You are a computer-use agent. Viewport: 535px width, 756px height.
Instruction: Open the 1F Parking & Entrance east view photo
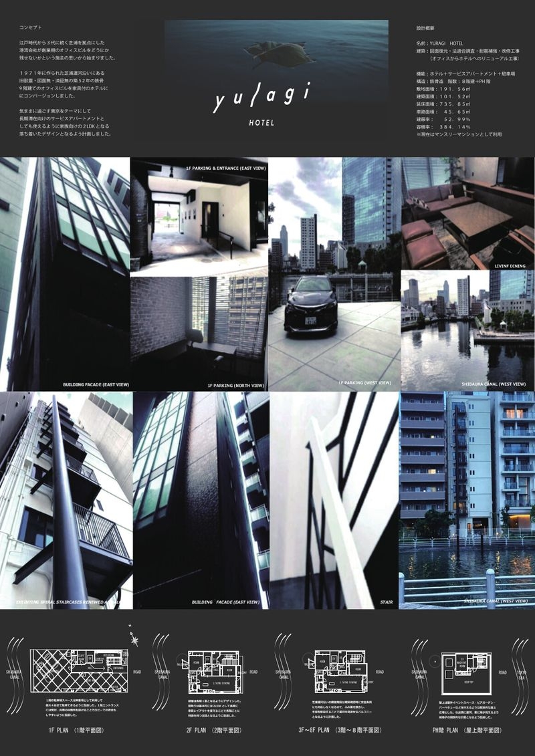[x=199, y=217]
